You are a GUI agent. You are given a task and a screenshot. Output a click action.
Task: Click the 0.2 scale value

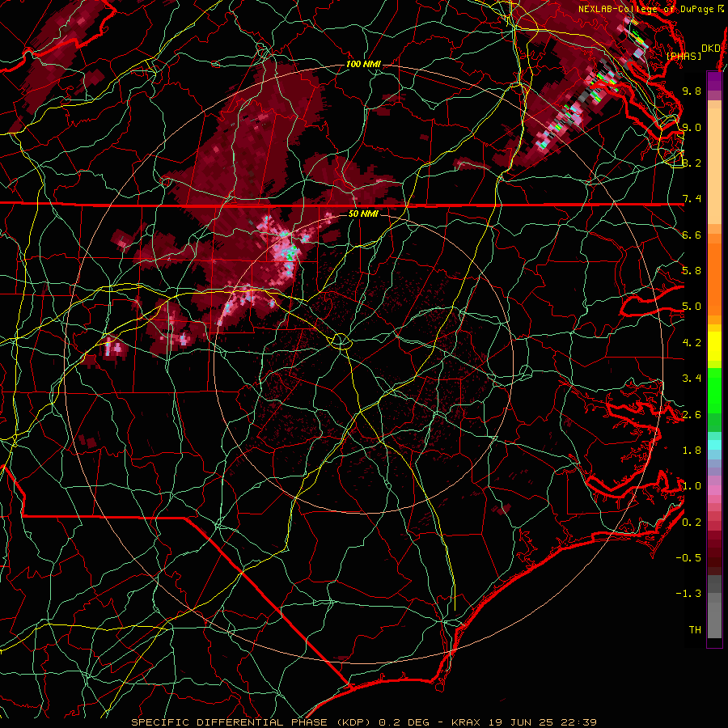pyautogui.click(x=692, y=523)
